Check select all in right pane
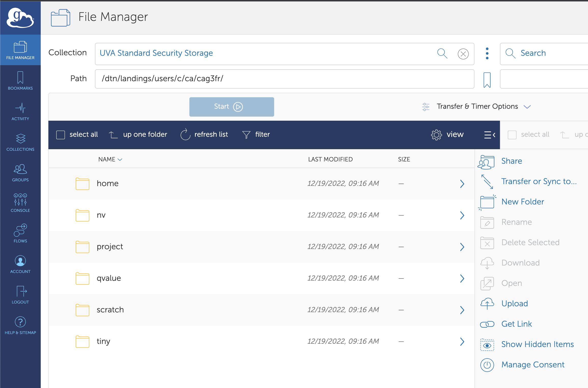The width and height of the screenshot is (588, 388). coord(512,135)
